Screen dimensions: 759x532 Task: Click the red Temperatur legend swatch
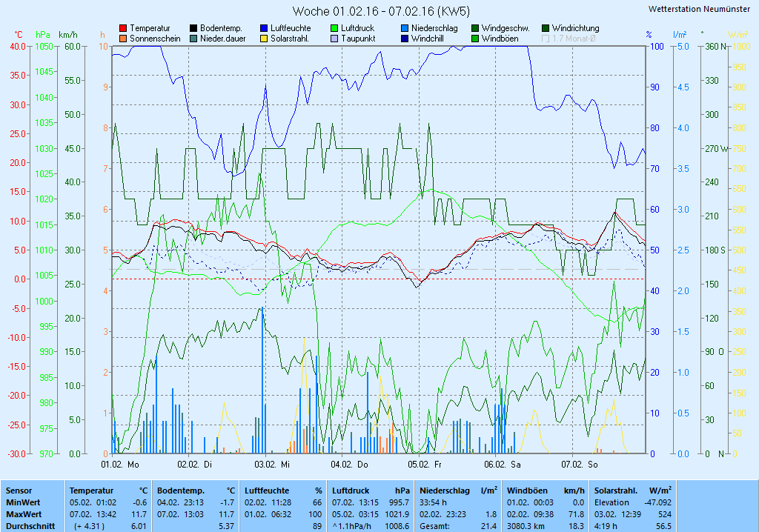(123, 28)
